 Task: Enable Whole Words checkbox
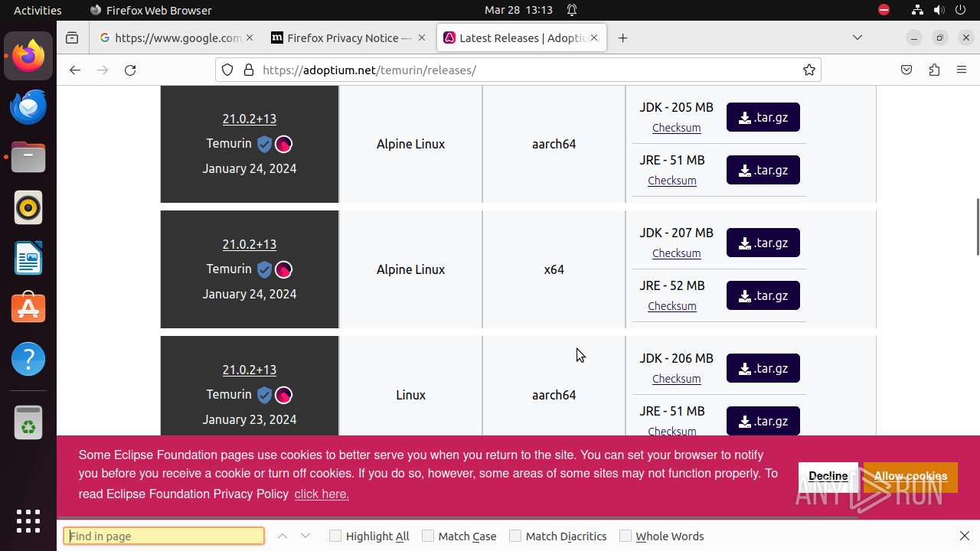[x=626, y=536]
